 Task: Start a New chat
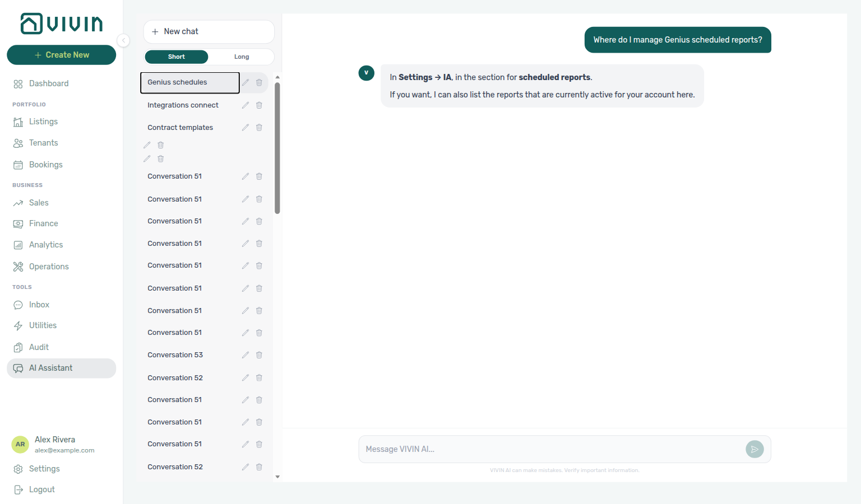click(x=209, y=32)
